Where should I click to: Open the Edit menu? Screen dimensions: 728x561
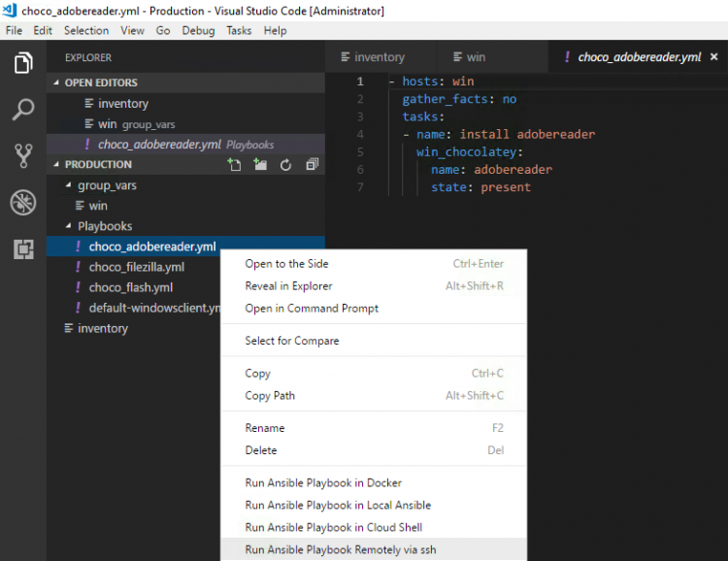[43, 31]
